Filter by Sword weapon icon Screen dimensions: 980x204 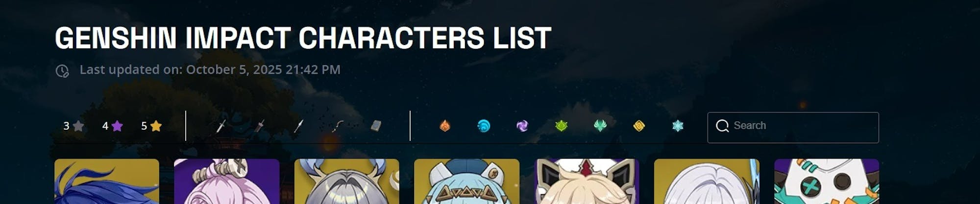221,126
